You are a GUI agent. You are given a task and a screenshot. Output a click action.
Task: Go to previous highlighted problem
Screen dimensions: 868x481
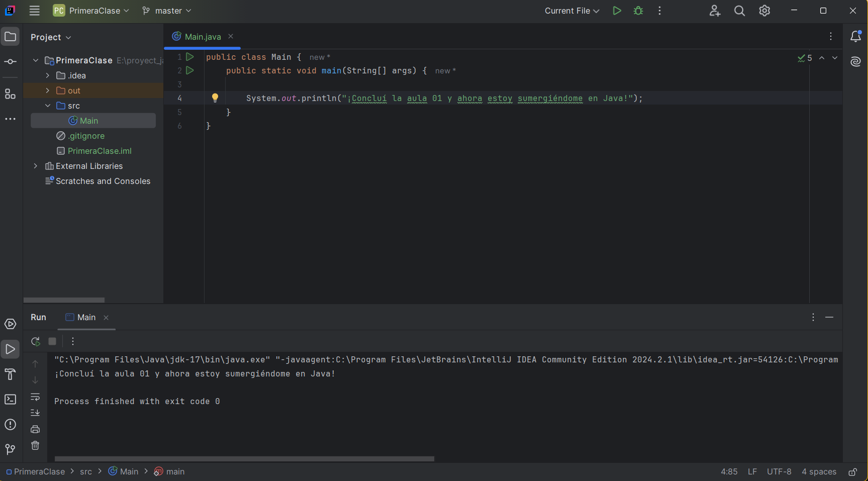coord(822,58)
